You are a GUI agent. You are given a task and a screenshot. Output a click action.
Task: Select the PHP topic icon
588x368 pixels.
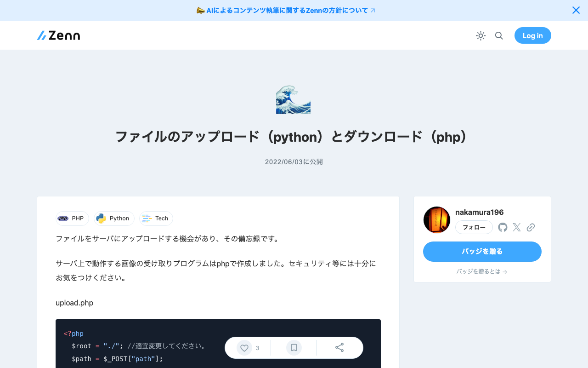pos(63,218)
